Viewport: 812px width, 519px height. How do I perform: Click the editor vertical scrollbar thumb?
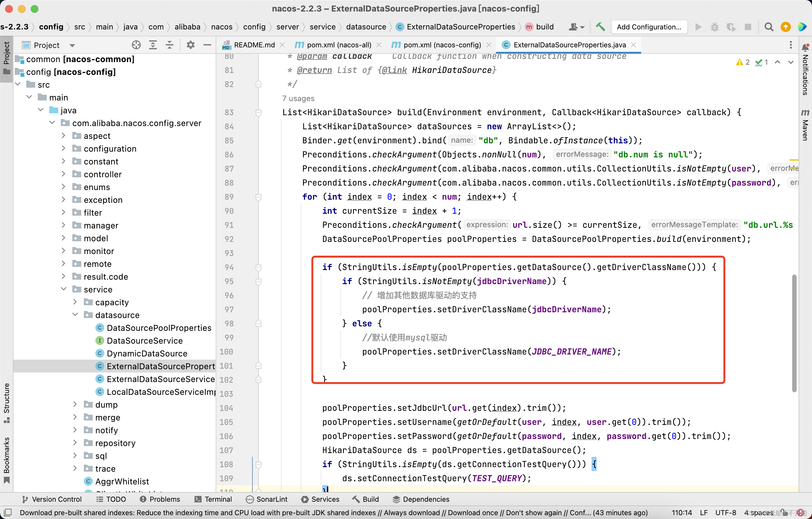(794, 333)
